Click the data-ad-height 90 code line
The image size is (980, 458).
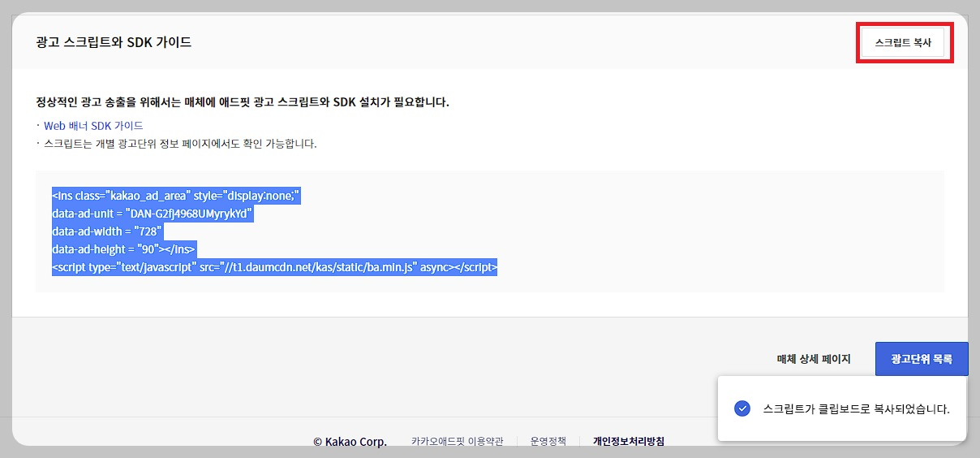[124, 249]
